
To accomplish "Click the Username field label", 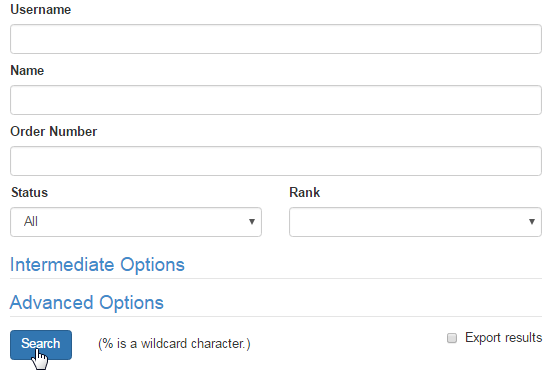I will click(x=41, y=10).
